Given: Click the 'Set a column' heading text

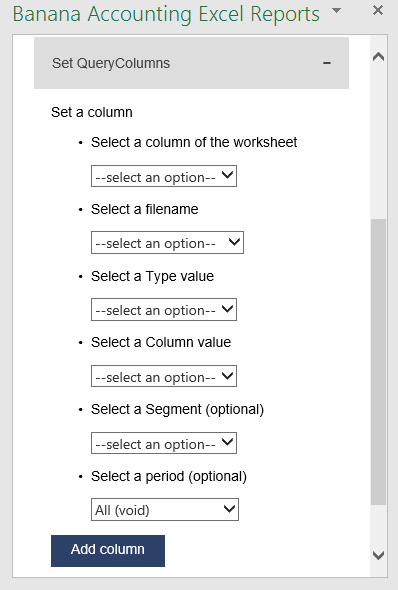Looking at the screenshot, I should 92,112.
